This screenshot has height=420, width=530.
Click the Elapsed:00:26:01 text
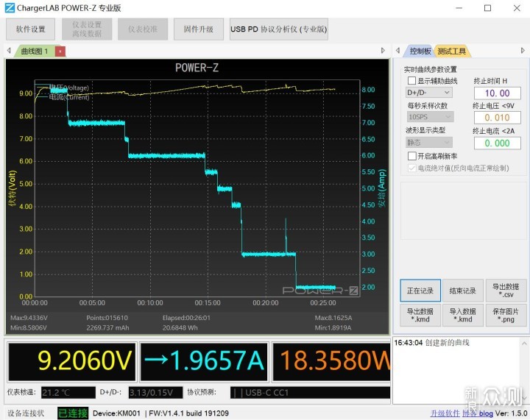point(186,318)
